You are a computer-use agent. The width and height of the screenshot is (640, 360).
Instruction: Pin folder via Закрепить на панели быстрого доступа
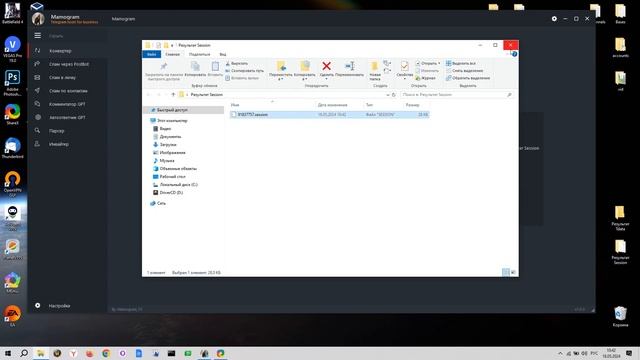[x=164, y=70]
